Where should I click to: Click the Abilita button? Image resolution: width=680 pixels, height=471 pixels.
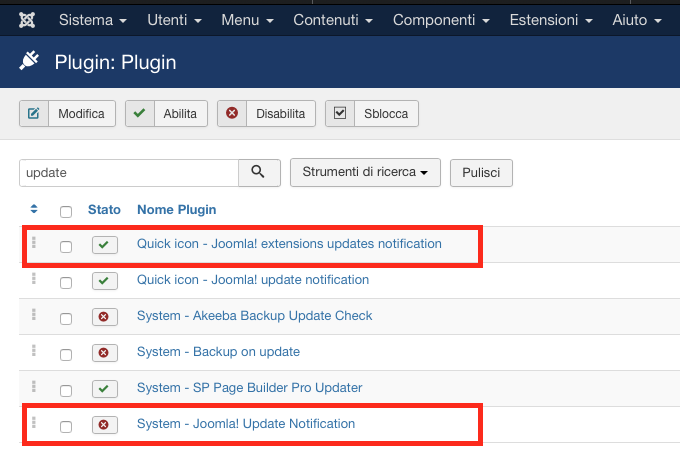(167, 114)
